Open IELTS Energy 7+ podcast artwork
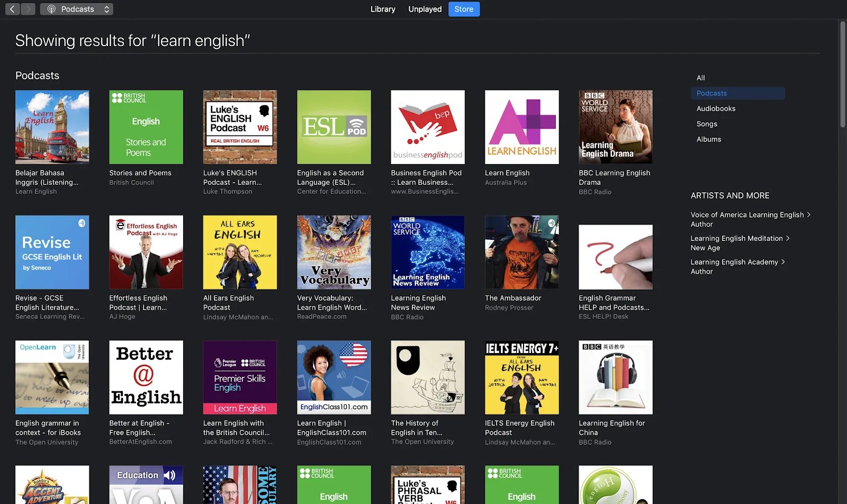Image resolution: width=847 pixels, height=504 pixels. click(x=522, y=377)
